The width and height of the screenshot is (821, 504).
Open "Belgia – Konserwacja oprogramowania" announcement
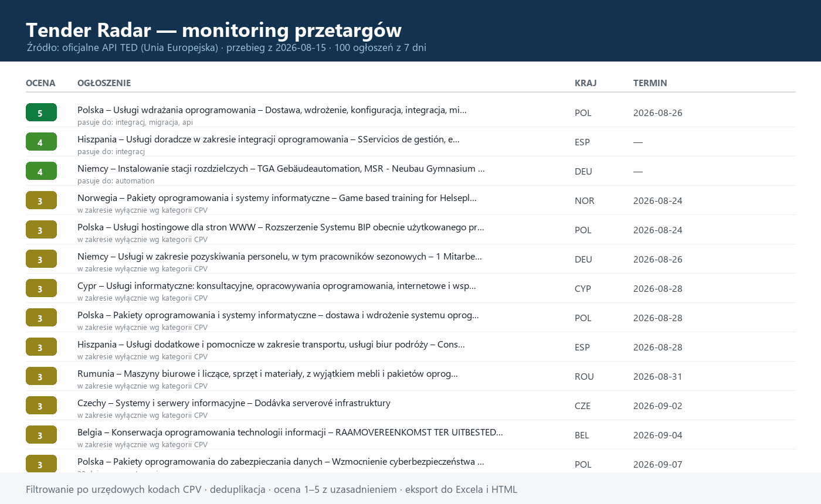(290, 433)
